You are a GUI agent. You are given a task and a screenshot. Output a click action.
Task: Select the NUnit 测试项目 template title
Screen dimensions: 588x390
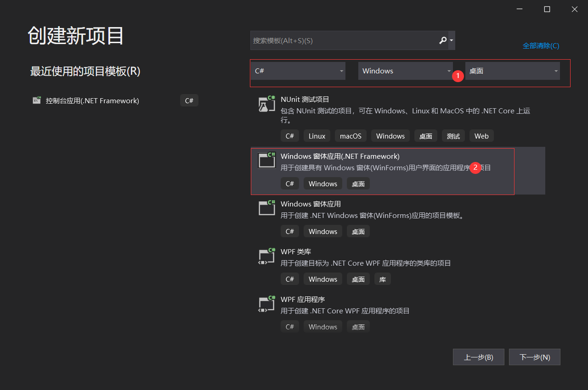click(x=305, y=99)
